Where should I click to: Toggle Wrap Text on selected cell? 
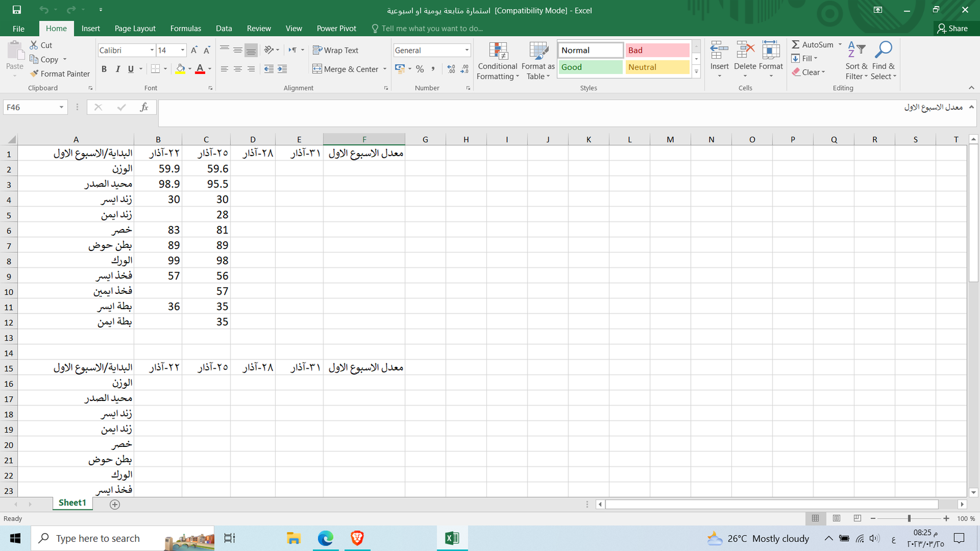pyautogui.click(x=335, y=50)
